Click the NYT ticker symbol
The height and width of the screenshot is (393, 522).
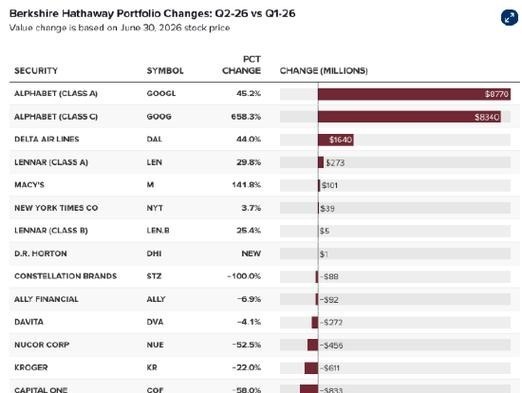(155, 208)
